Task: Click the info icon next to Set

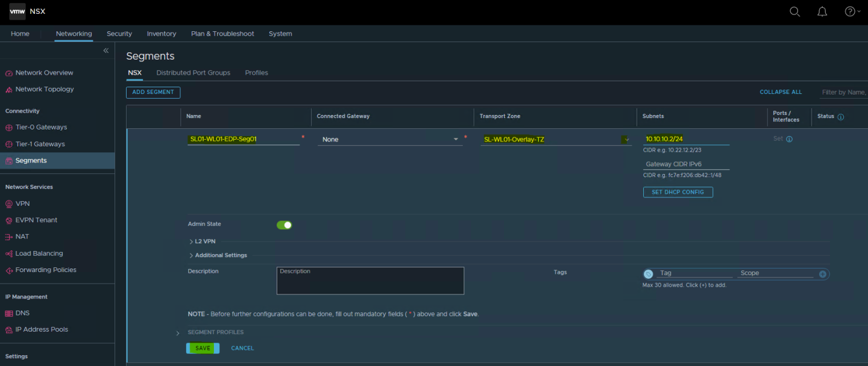Action: [789, 139]
